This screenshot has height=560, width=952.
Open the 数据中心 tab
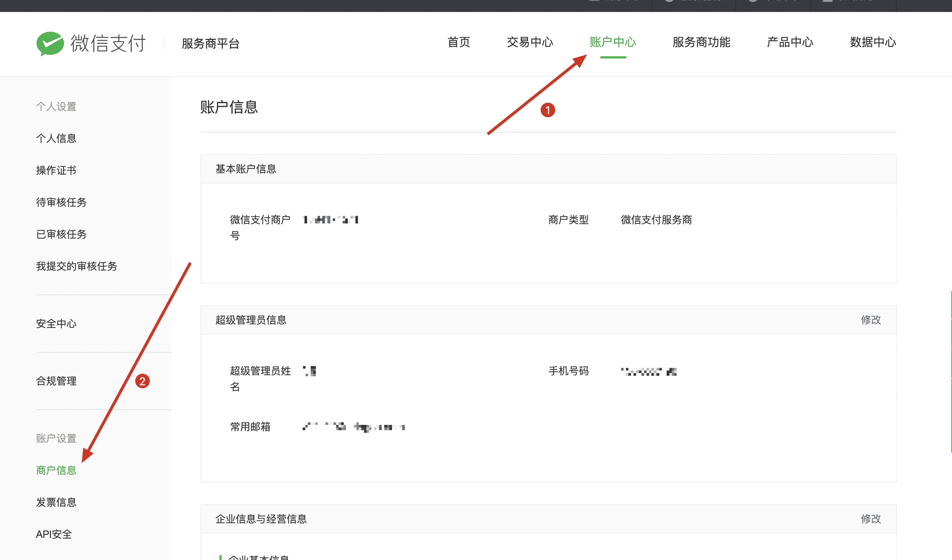coord(873,42)
